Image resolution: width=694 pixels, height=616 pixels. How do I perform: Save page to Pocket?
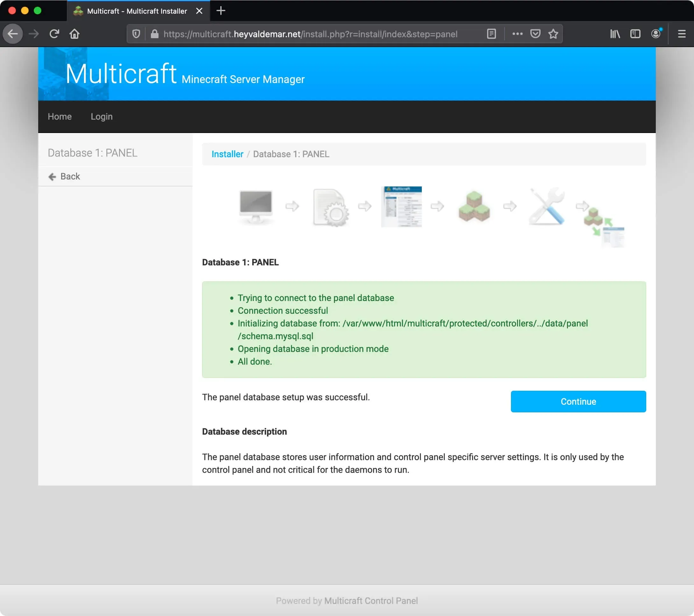tap(535, 34)
